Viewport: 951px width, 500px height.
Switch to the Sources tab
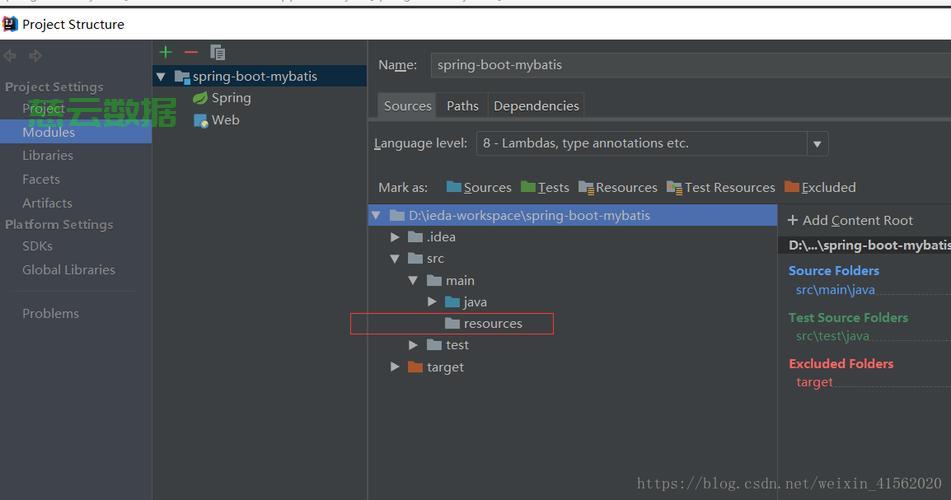point(407,106)
